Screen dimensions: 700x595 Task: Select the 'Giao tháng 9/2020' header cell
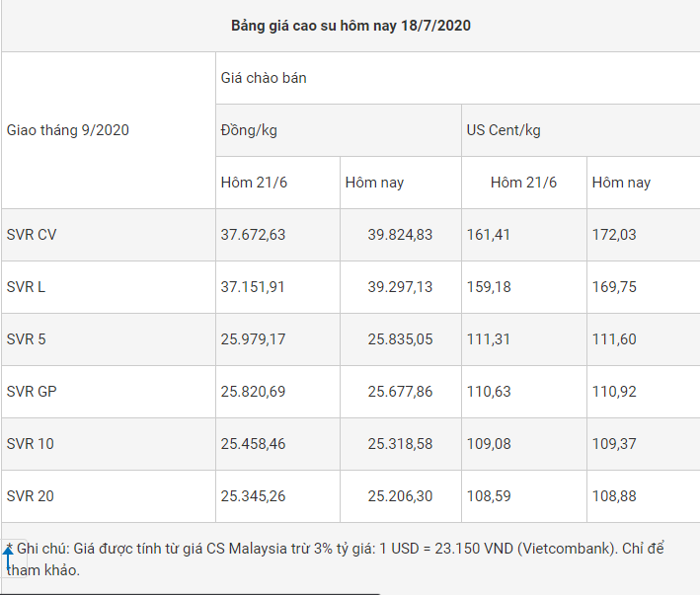click(x=68, y=130)
